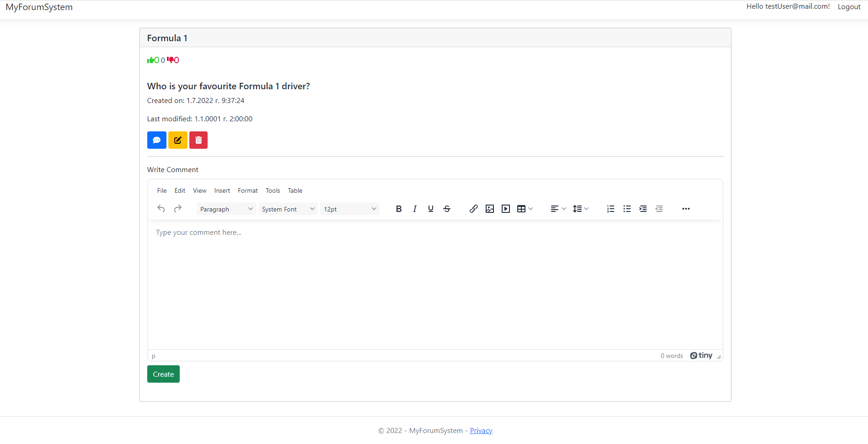
Task: Open the System Font dropdown
Action: tap(288, 209)
